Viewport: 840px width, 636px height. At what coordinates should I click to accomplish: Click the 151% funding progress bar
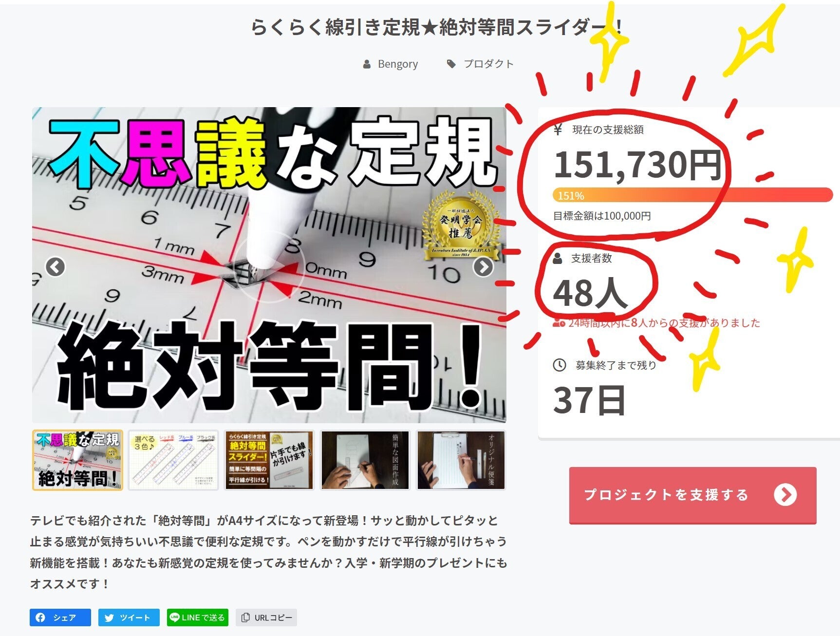(x=692, y=195)
